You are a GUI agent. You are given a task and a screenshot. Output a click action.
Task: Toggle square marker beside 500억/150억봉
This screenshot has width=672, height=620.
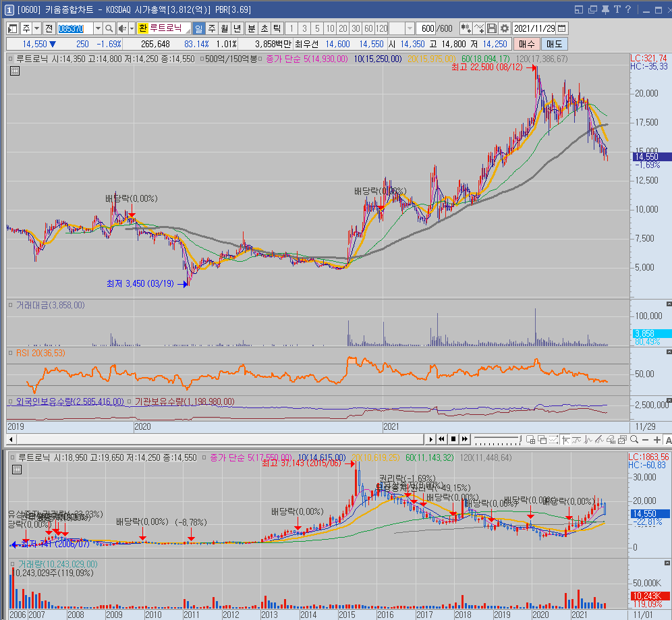click(x=202, y=59)
